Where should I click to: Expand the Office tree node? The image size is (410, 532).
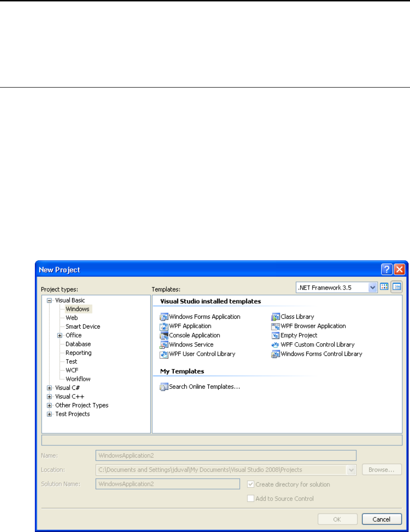tap(60, 335)
